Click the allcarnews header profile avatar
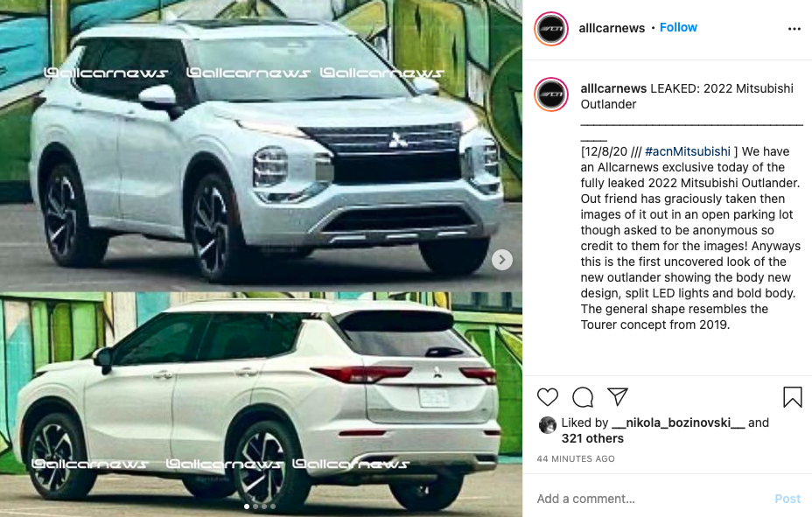 551,29
